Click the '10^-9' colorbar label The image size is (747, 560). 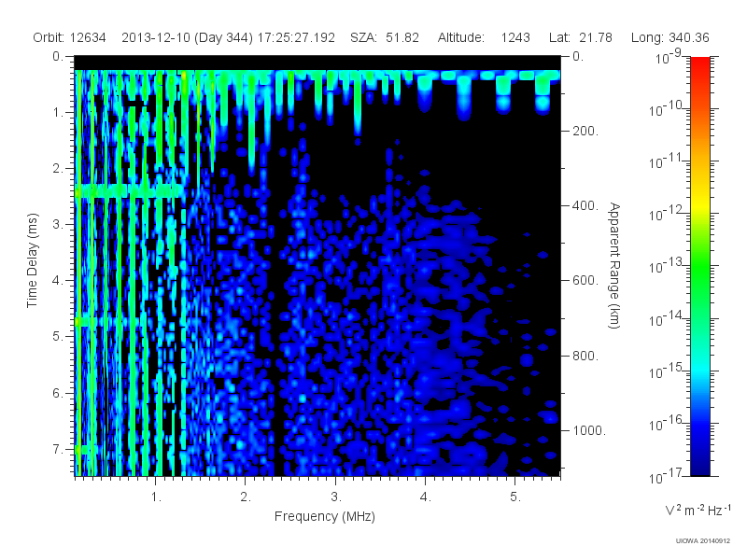(x=669, y=57)
